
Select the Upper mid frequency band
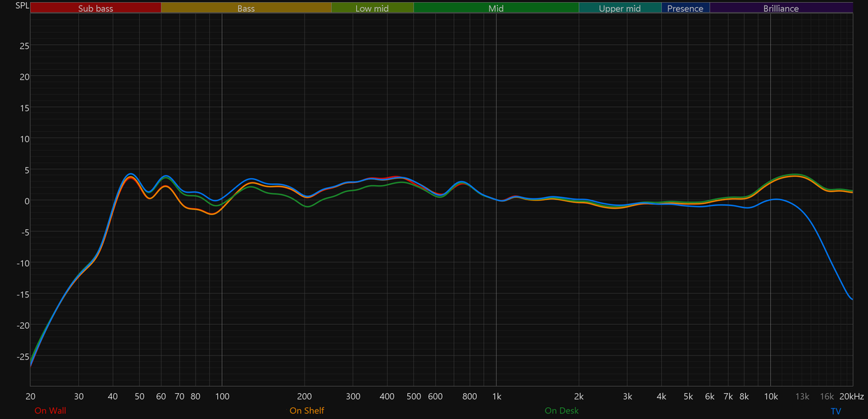point(619,8)
